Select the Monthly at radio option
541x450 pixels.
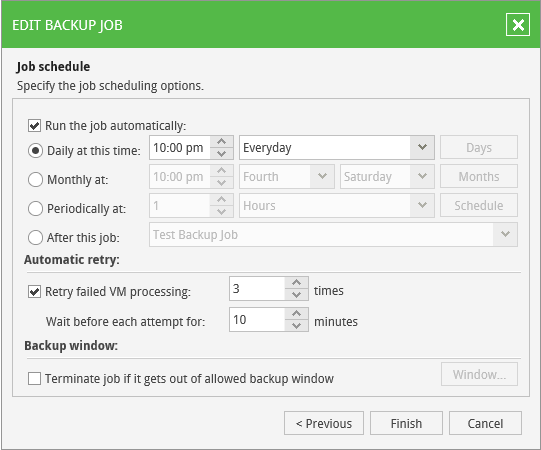tap(36, 179)
